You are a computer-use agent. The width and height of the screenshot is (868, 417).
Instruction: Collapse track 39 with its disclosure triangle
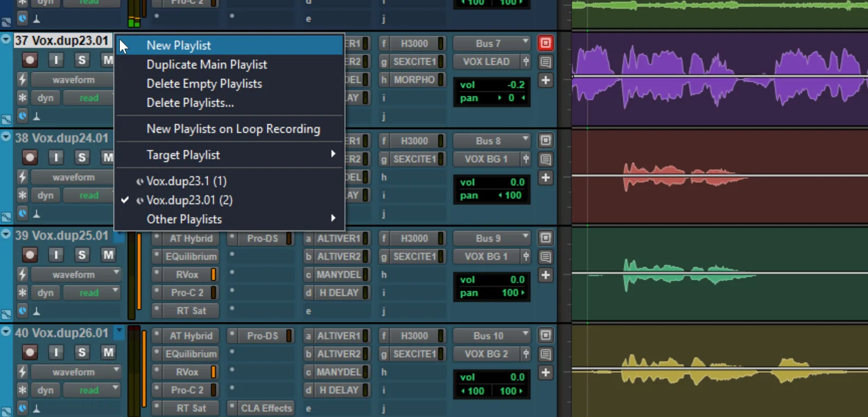(6, 234)
